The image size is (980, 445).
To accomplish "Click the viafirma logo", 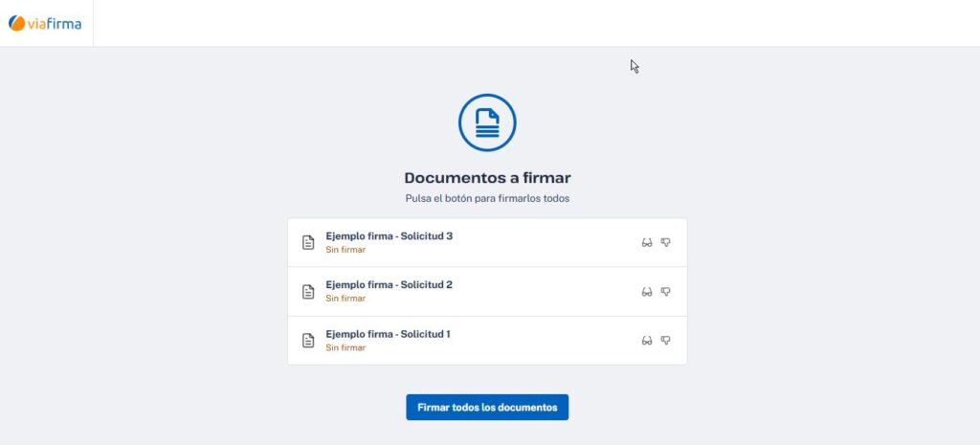I will point(44,23).
